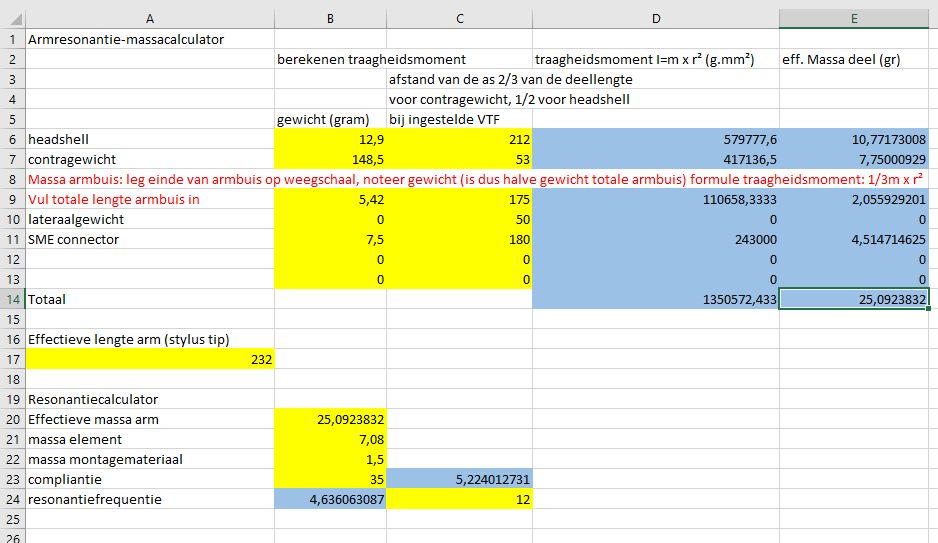Select contragewicht weight cell 148,5

point(330,160)
